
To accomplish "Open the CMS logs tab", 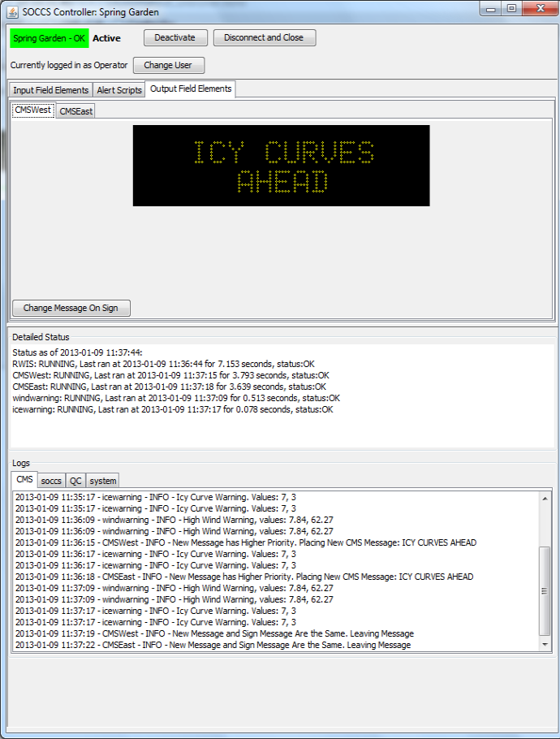I will click(24, 480).
